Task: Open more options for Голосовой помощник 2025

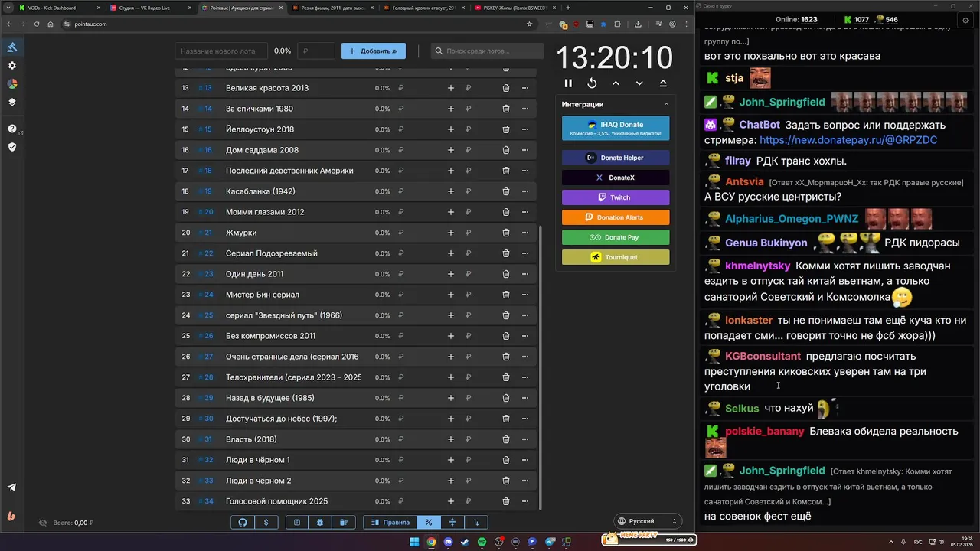Action: [525, 501]
